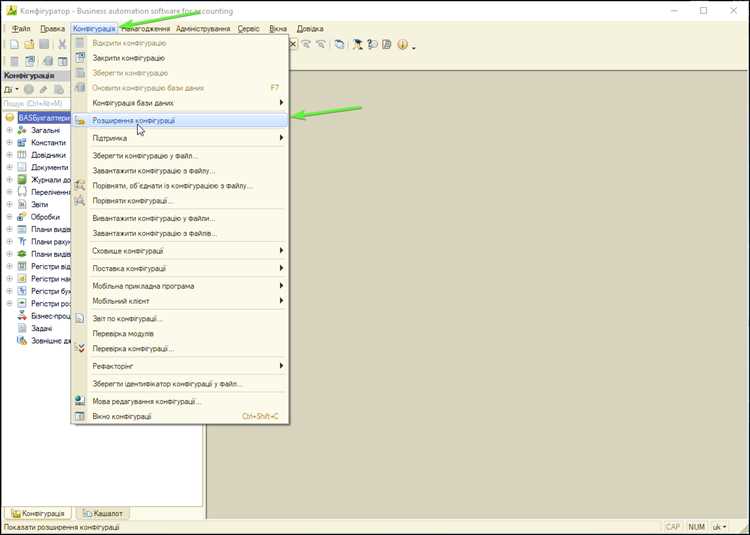750x535 pixels.
Task: Expand the Журнали документів tree node
Action: coord(9,180)
